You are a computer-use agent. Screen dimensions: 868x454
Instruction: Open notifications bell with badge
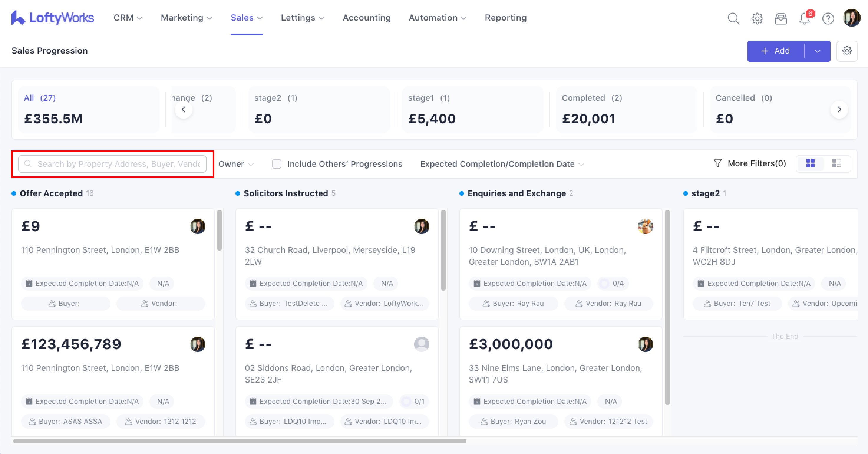click(x=805, y=18)
